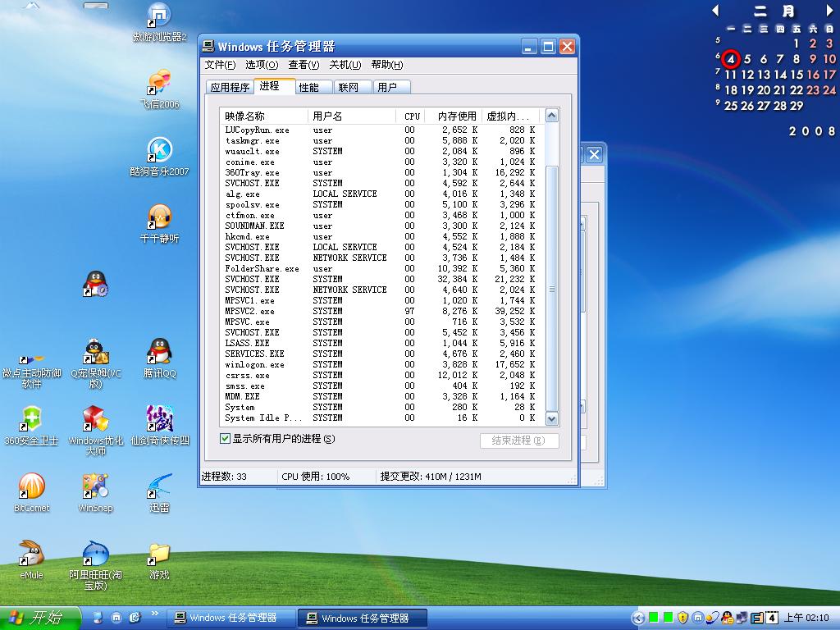Open the QQ penguin icon in the system tray
This screenshot has height=630, width=840.
tap(727, 618)
